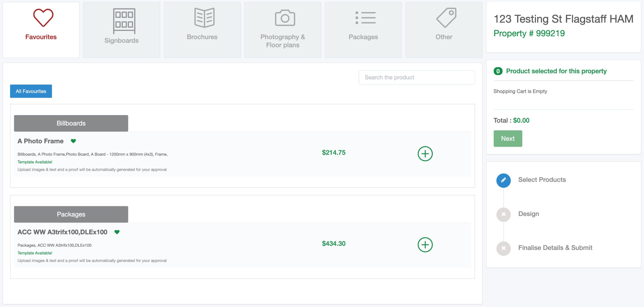Viewport: 644px width, 307px height.
Task: Click the A Photo Frame product title
Action: point(41,141)
